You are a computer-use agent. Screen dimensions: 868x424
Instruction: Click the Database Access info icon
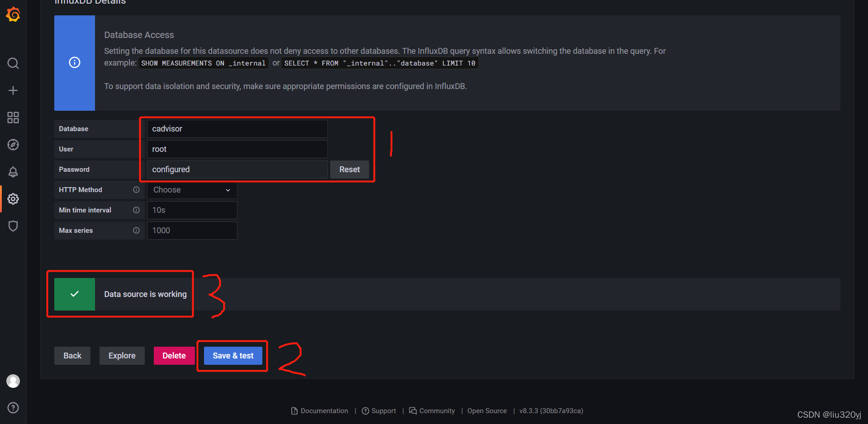point(75,62)
